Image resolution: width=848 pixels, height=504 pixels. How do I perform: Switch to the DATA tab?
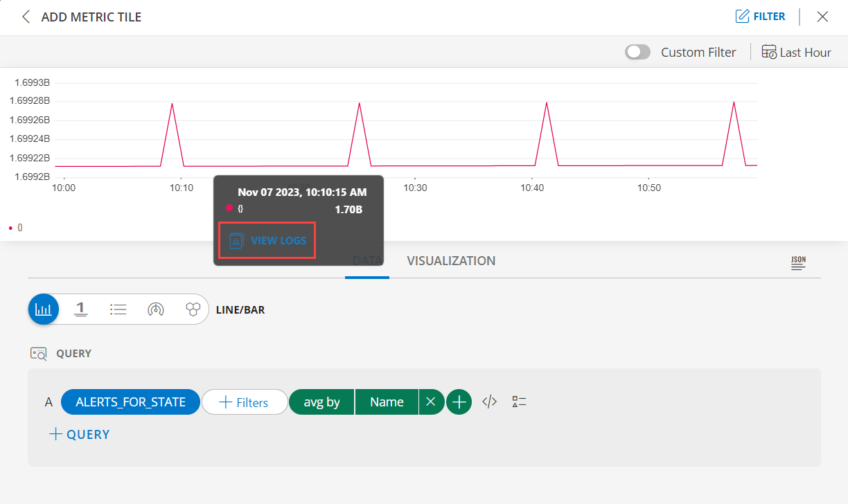coord(367,261)
